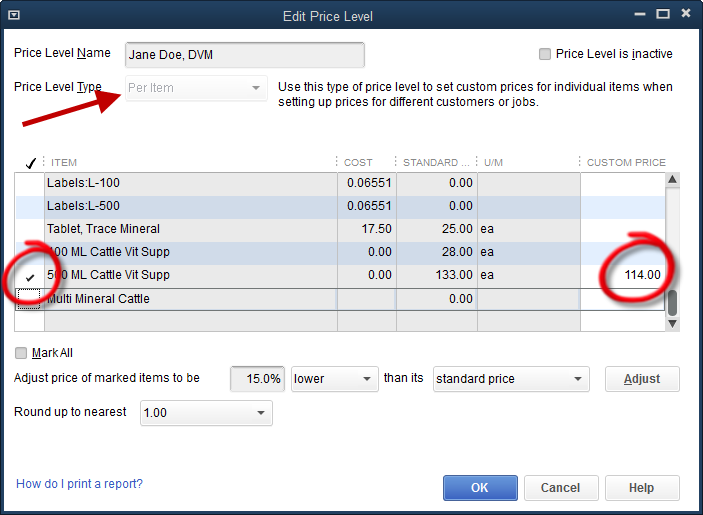Image resolution: width=703 pixels, height=515 pixels.
Task: Click the Help button
Action: point(642,488)
